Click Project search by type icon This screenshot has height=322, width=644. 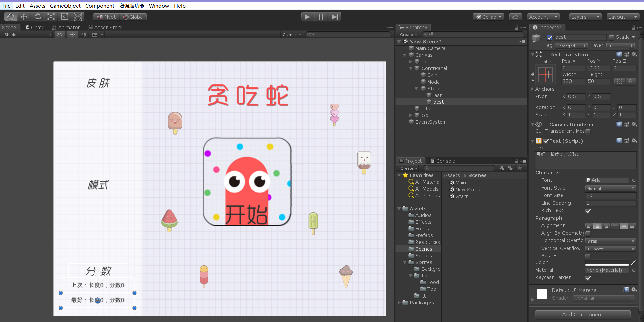(x=501, y=168)
